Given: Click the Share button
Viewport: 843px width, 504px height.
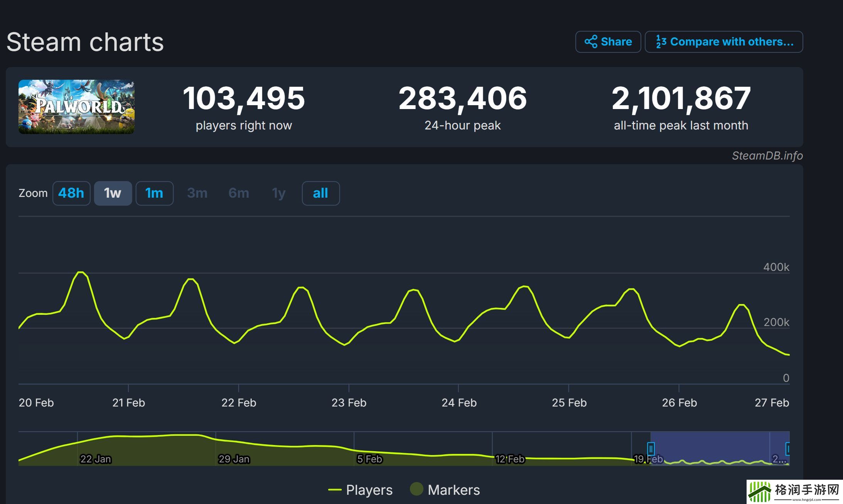Looking at the screenshot, I should tap(608, 41).
